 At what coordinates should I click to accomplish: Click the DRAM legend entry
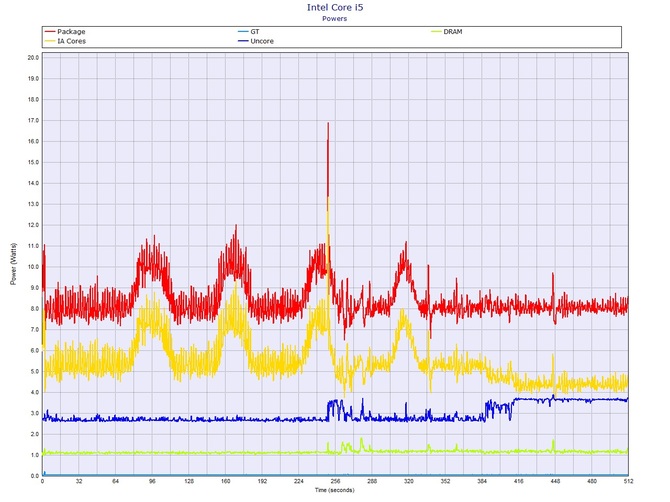point(447,32)
